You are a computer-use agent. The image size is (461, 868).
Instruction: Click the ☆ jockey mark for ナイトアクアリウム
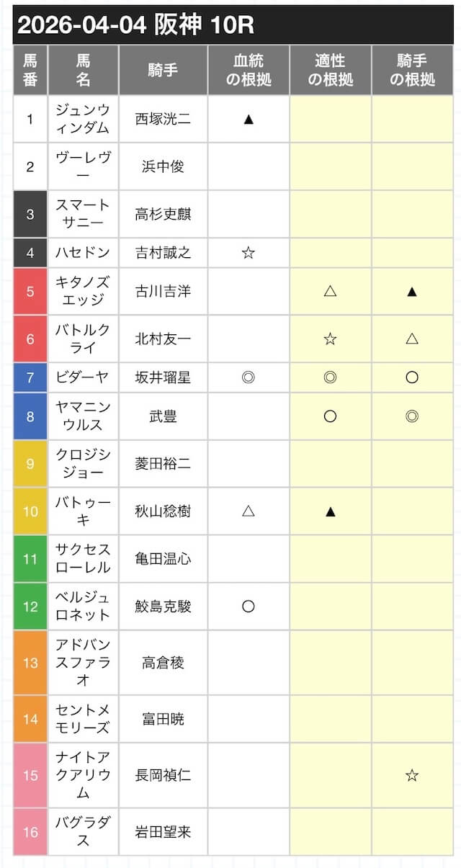(412, 775)
